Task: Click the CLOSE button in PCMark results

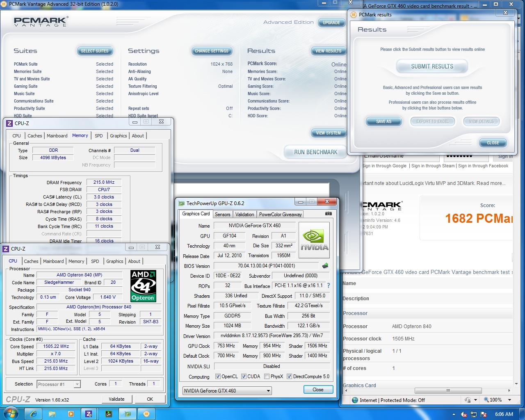Action: (x=493, y=143)
